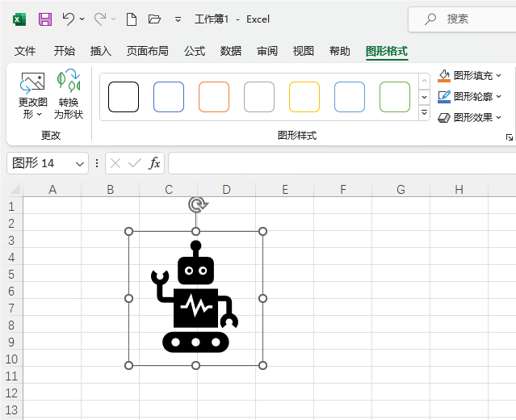Image resolution: width=516 pixels, height=420 pixels.
Task: Select all cells with the corner triangle
Action: point(15,189)
